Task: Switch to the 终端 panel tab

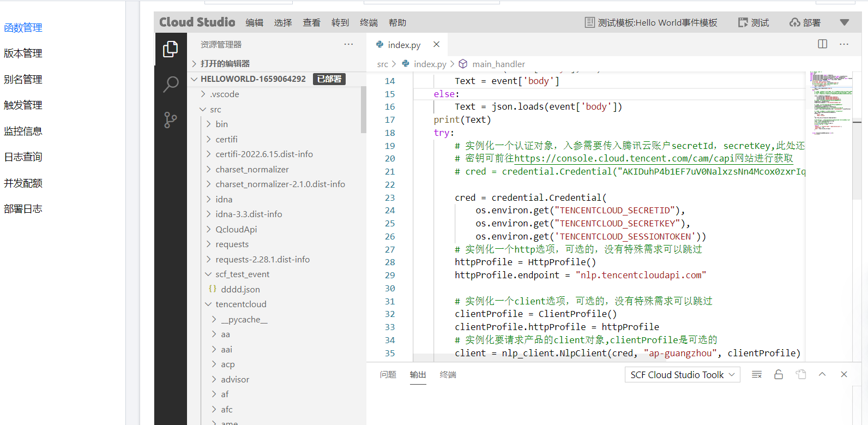Action: pyautogui.click(x=448, y=374)
